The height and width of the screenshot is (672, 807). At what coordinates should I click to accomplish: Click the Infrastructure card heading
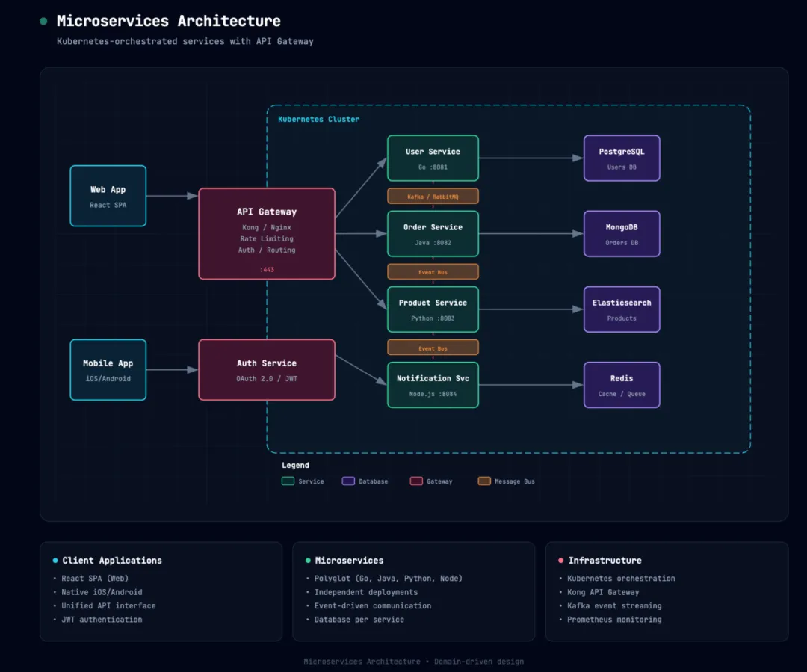click(x=605, y=560)
